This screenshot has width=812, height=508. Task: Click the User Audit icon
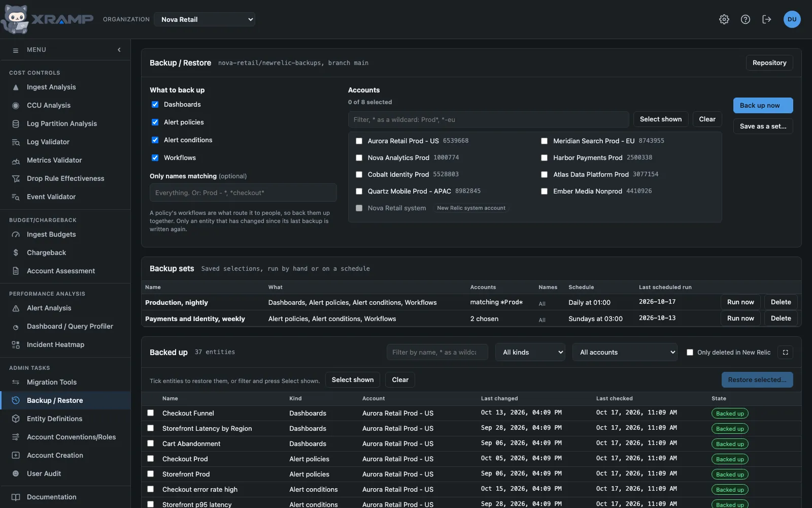[x=16, y=474]
